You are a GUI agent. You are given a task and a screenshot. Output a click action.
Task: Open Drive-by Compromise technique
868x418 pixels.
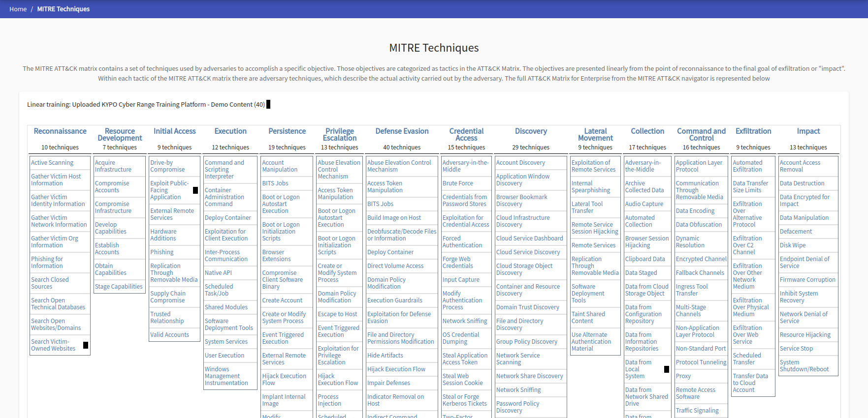pyautogui.click(x=167, y=166)
